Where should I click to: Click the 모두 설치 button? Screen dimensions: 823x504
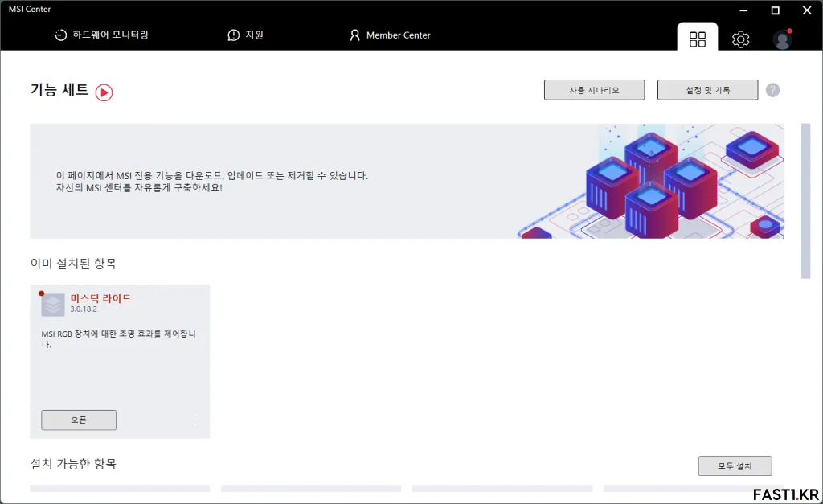735,465
